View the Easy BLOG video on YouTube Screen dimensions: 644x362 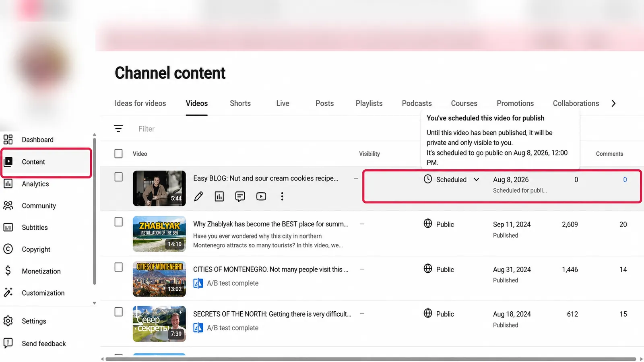tap(261, 196)
